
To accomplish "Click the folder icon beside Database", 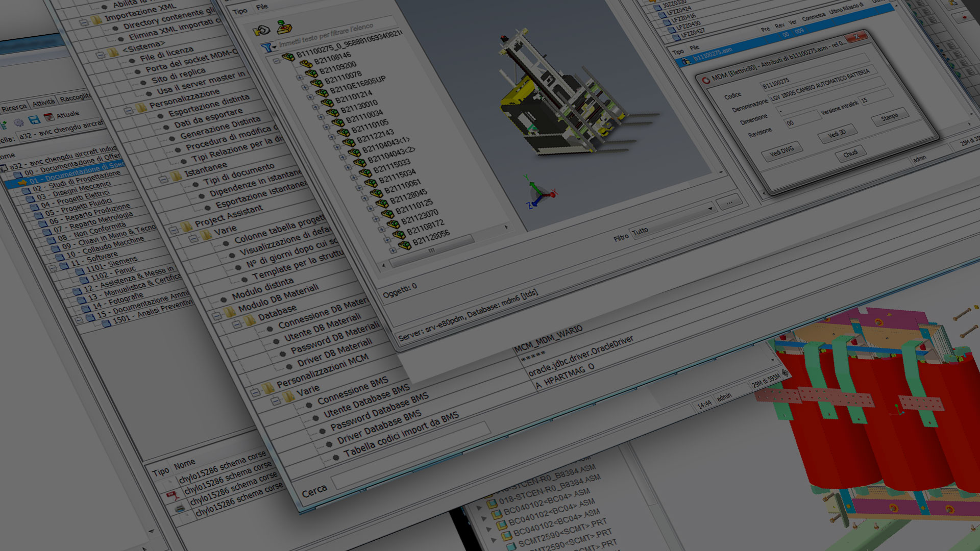I will coord(250,319).
